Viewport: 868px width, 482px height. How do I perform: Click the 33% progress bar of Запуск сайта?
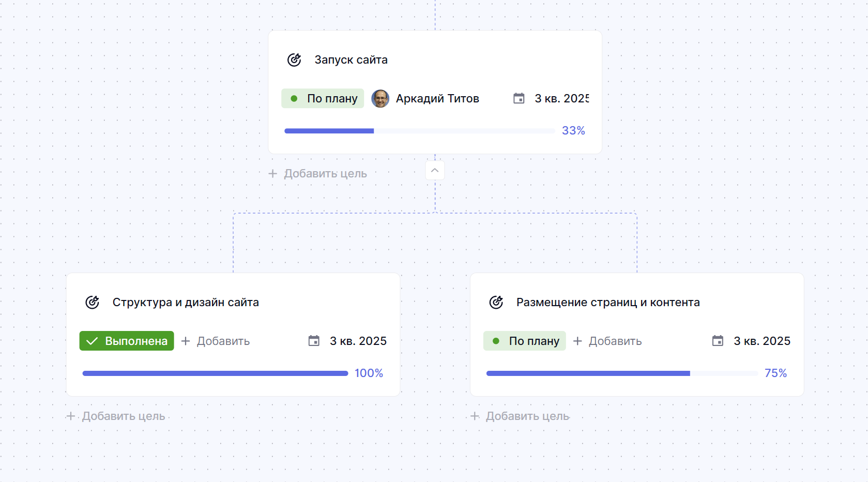tap(419, 131)
